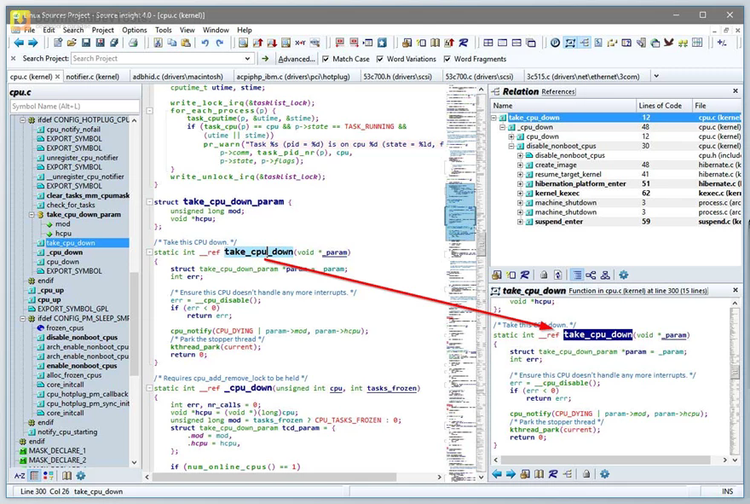Create a new file from the toolbar
The height and width of the screenshot is (504, 750).
tap(58, 43)
